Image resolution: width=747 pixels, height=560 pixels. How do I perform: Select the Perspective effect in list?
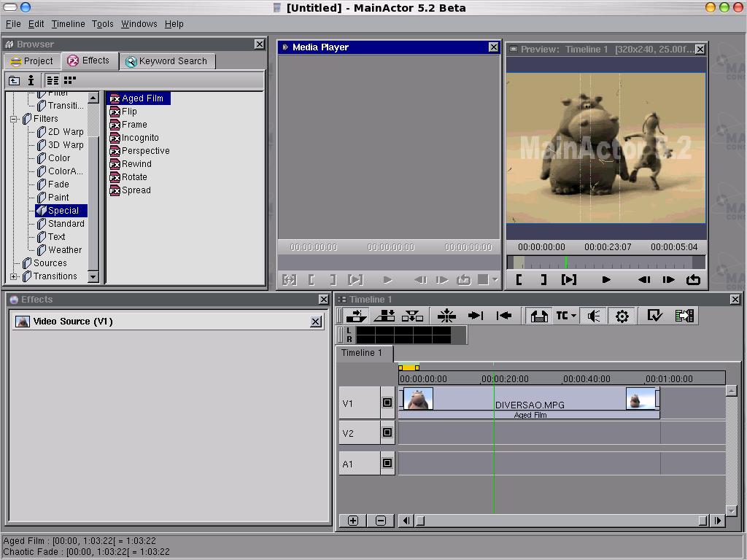click(x=145, y=151)
